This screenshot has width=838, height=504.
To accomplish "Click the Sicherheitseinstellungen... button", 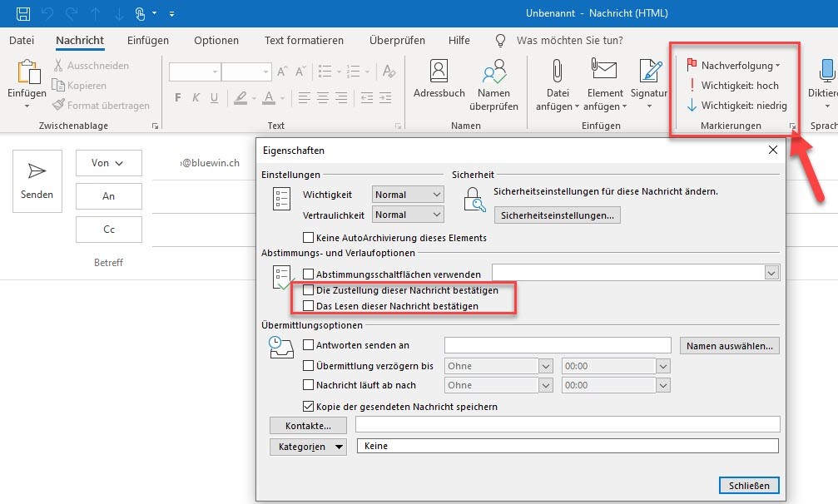I will (557, 215).
